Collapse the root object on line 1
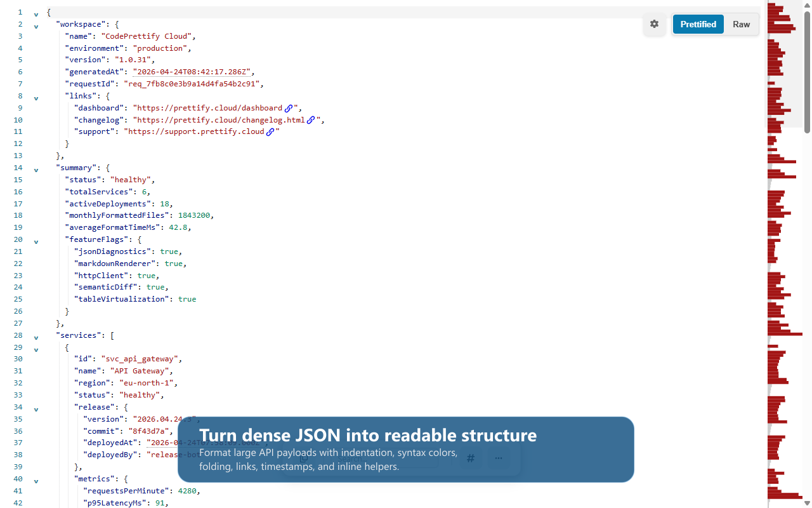 tap(36, 14)
